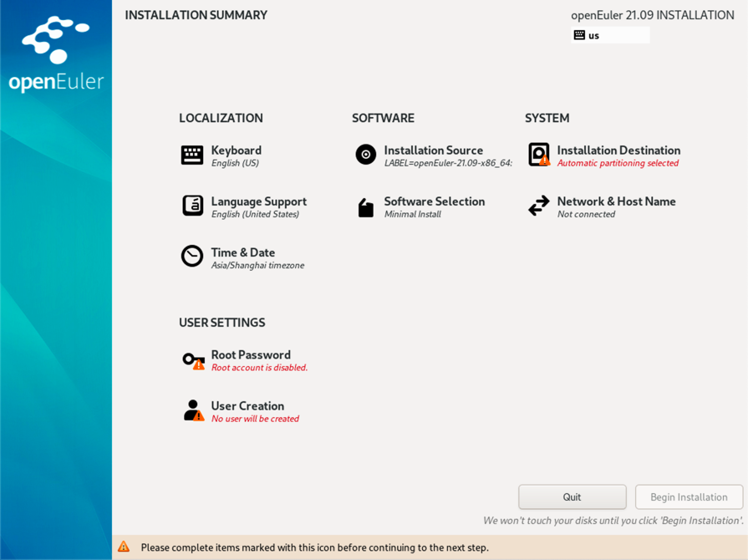Click the 'Asia/Shanghai timezone' label

point(257,266)
